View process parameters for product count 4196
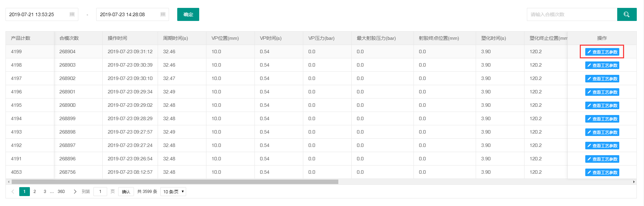This screenshot has width=644, height=206. 602,92
